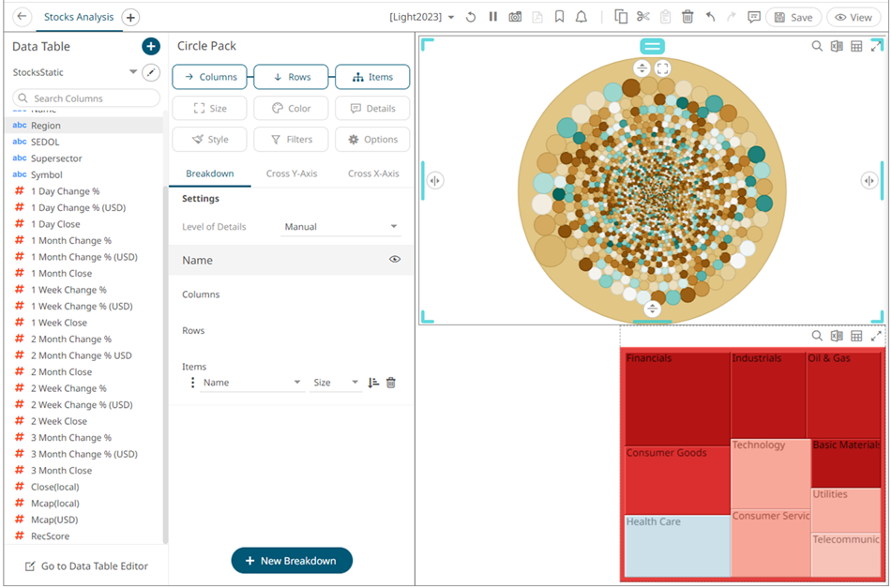
Task: Switch to the Cross X-Axis tab
Action: (373, 173)
